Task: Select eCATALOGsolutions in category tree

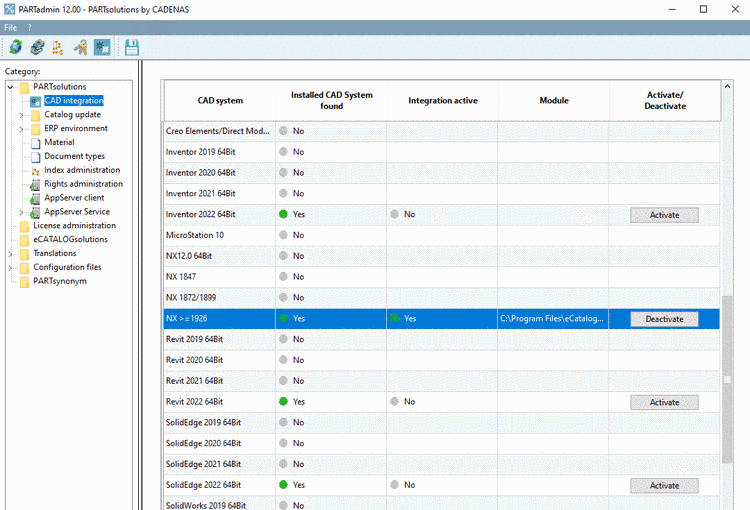Action: tap(70, 239)
